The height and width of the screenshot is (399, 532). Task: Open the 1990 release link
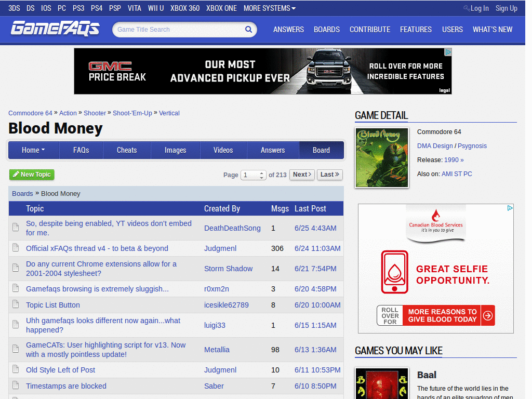point(454,160)
